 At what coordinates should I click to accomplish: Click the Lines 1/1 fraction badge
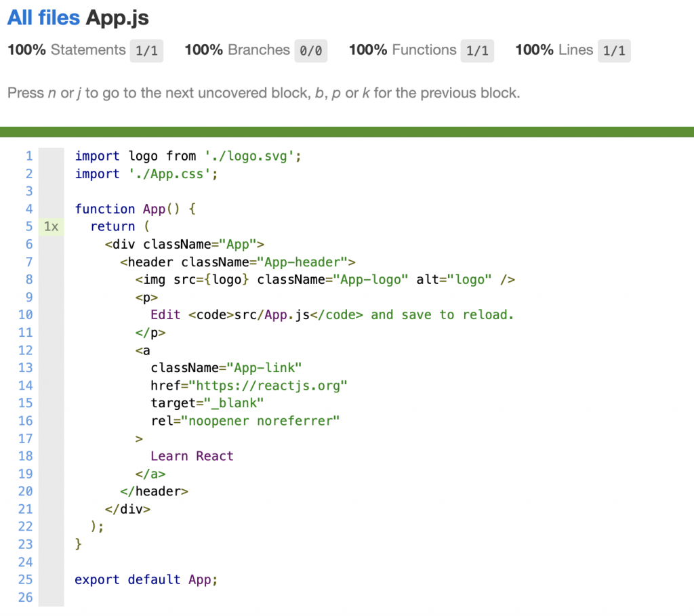coord(614,50)
